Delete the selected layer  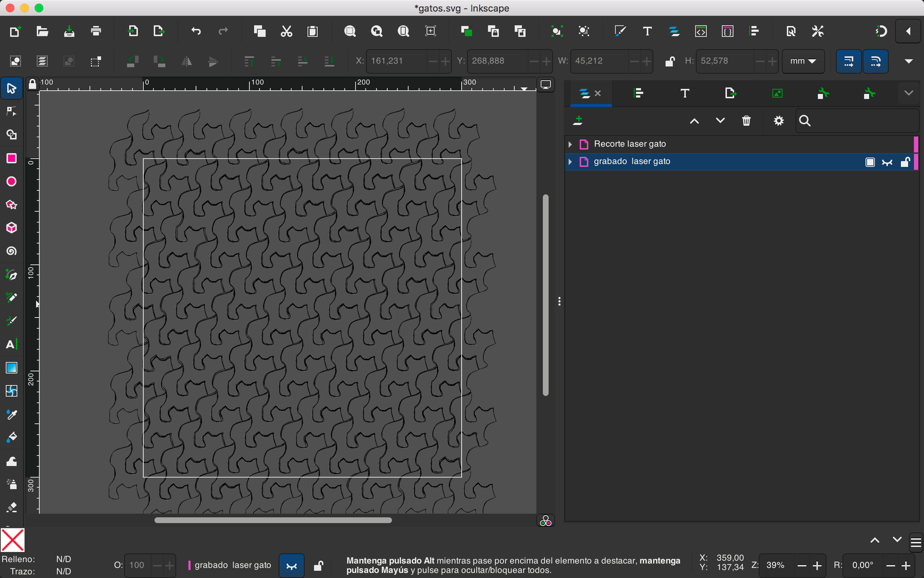click(x=746, y=121)
